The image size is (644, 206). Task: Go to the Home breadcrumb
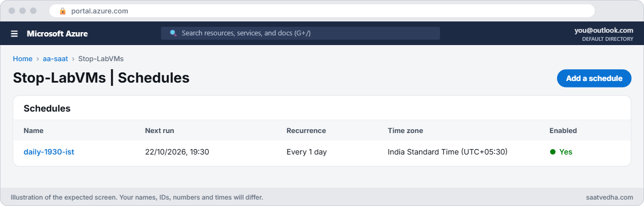23,58
